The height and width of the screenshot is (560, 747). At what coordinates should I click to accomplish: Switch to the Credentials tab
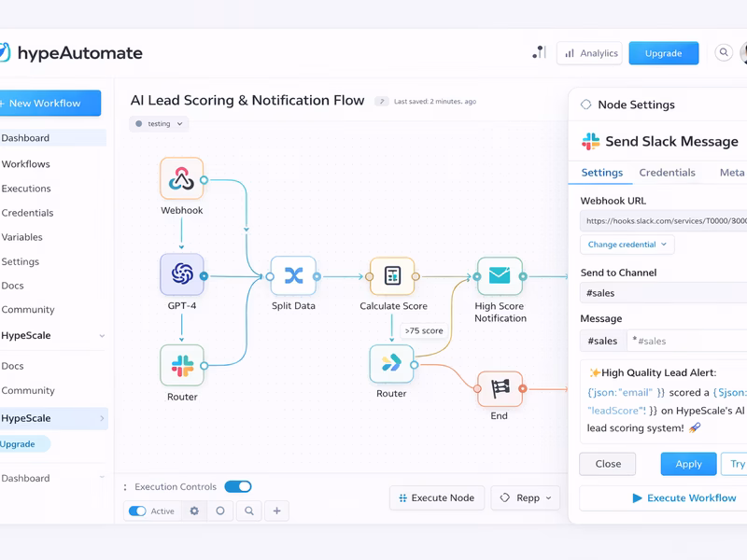click(668, 173)
